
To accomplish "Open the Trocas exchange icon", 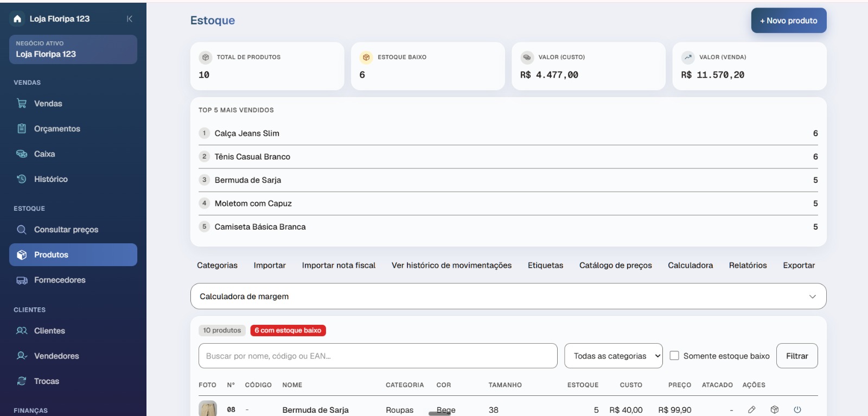I will (22, 381).
